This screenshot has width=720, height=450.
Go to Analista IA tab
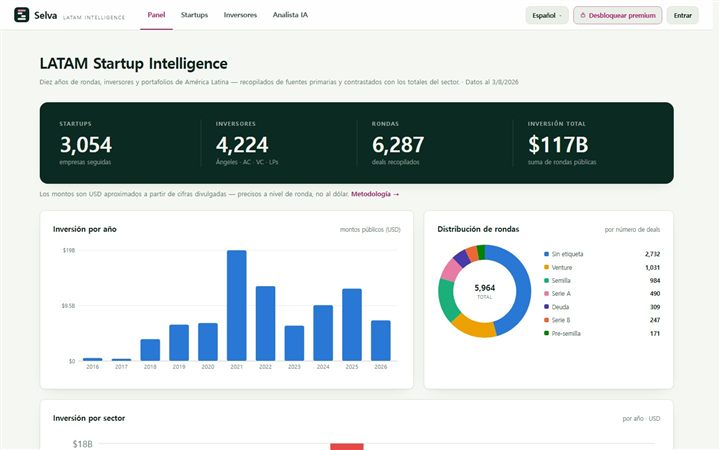coord(290,15)
